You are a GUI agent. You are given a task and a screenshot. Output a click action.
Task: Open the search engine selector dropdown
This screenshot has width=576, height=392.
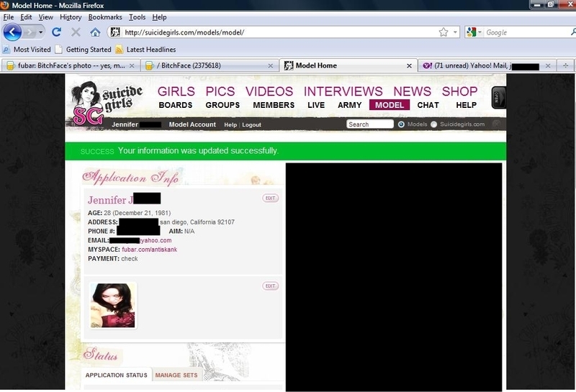(474, 32)
